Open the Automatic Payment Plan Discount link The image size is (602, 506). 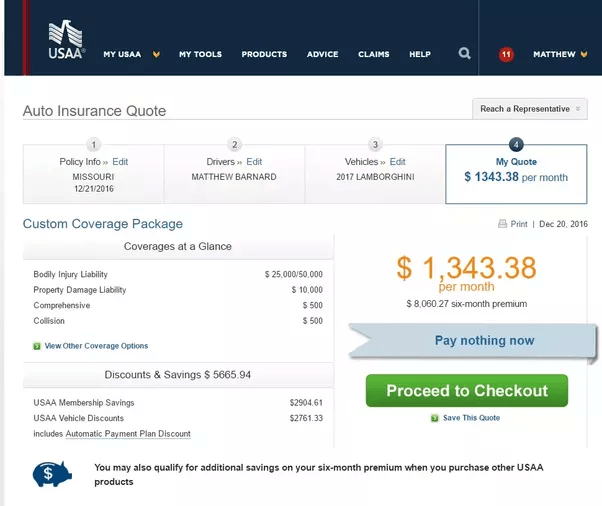coord(128,434)
